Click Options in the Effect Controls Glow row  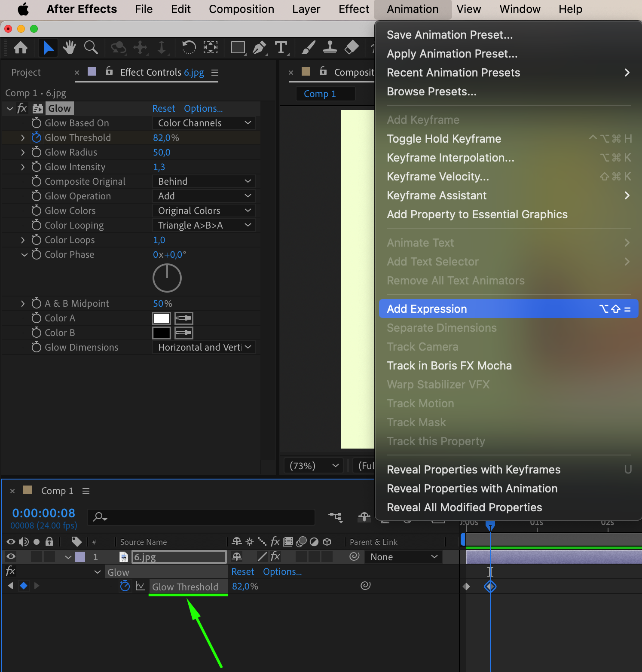tap(203, 109)
